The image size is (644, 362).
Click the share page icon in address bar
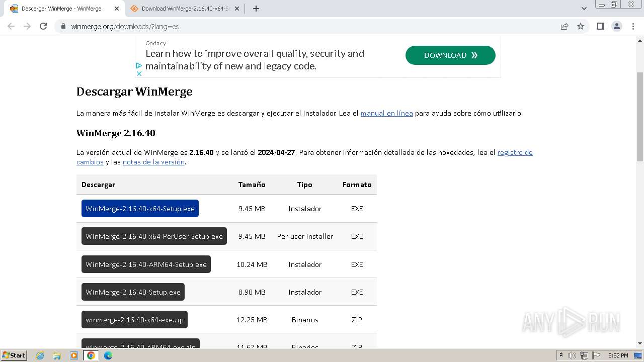pyautogui.click(x=565, y=26)
